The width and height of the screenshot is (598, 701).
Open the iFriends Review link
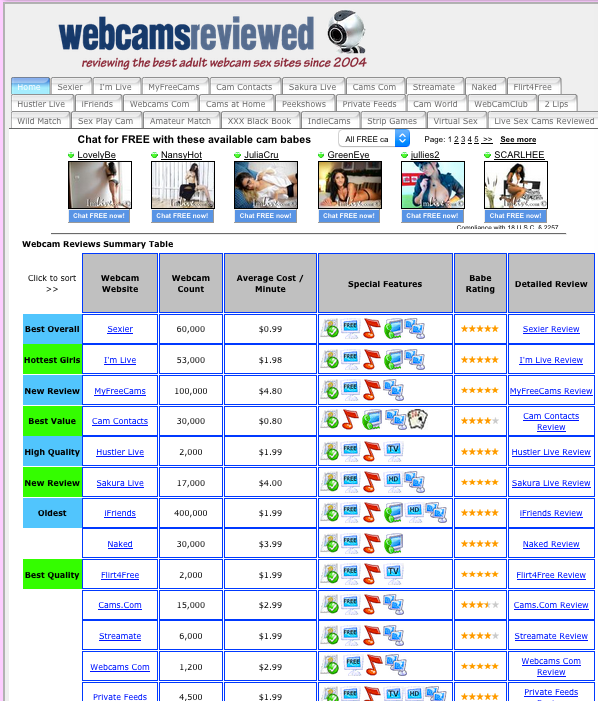[551, 513]
